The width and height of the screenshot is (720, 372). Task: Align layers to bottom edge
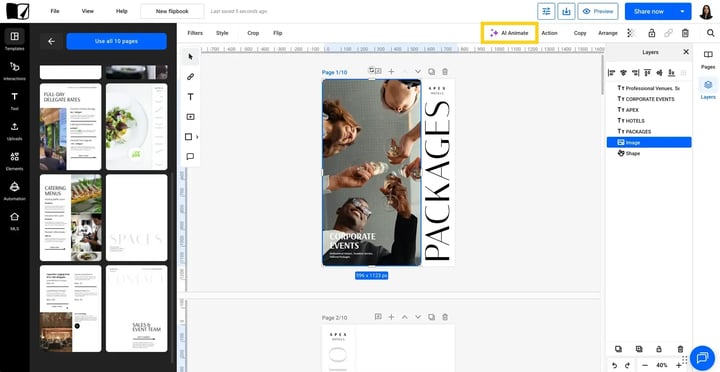(671, 73)
